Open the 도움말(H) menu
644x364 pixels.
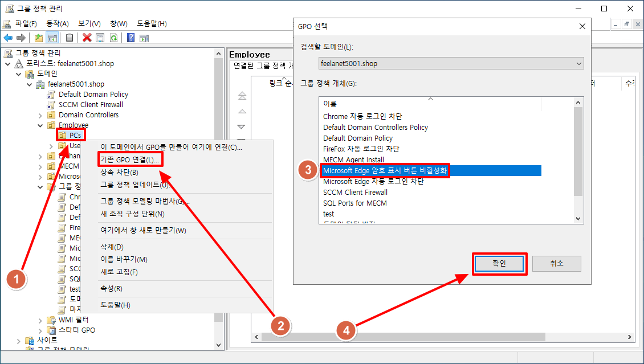pyautogui.click(x=152, y=24)
